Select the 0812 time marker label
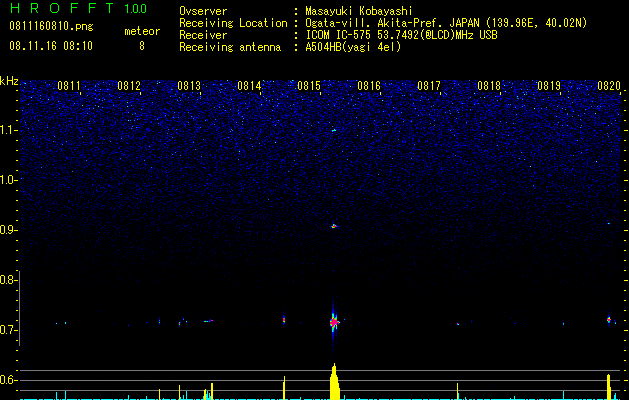This screenshot has width=629, height=400. (x=129, y=86)
